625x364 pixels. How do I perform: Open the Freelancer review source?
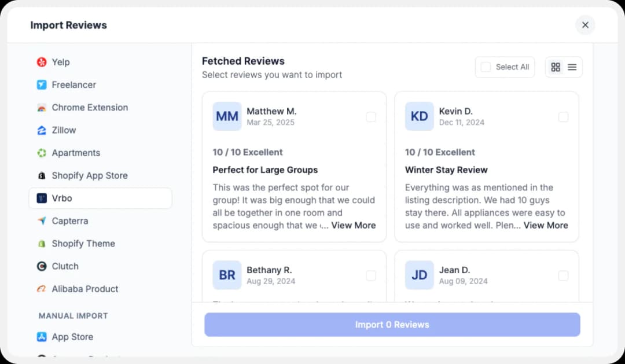point(41,84)
